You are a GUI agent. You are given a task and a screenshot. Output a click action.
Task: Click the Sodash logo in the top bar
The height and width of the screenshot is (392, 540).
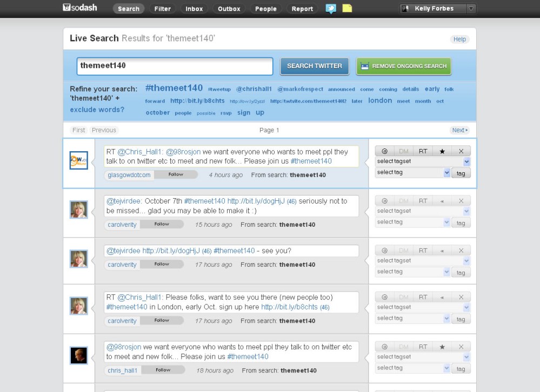pyautogui.click(x=80, y=8)
